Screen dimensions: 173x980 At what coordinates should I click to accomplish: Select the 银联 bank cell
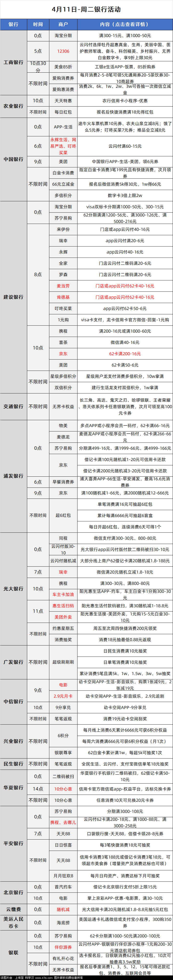tap(13, 953)
